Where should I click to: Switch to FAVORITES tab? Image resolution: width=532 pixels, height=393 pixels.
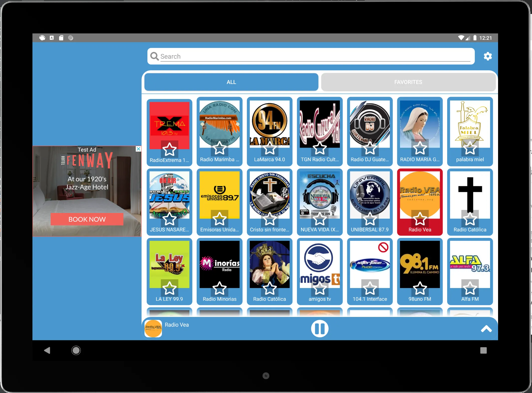pos(408,82)
